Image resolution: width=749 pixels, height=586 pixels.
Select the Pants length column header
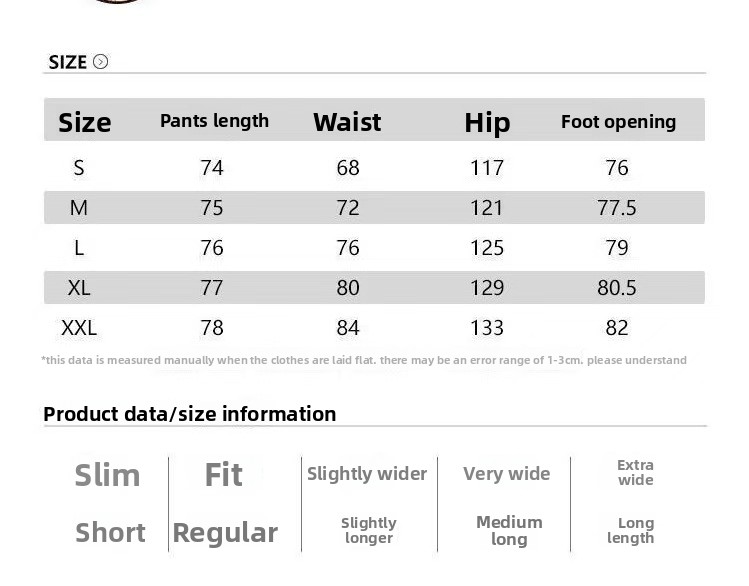[214, 121]
